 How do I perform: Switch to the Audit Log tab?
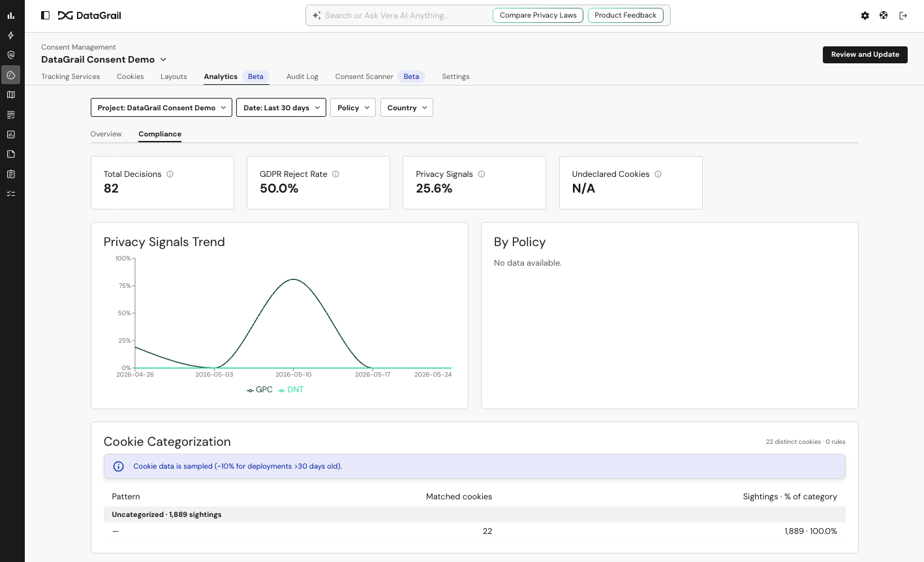302,76
